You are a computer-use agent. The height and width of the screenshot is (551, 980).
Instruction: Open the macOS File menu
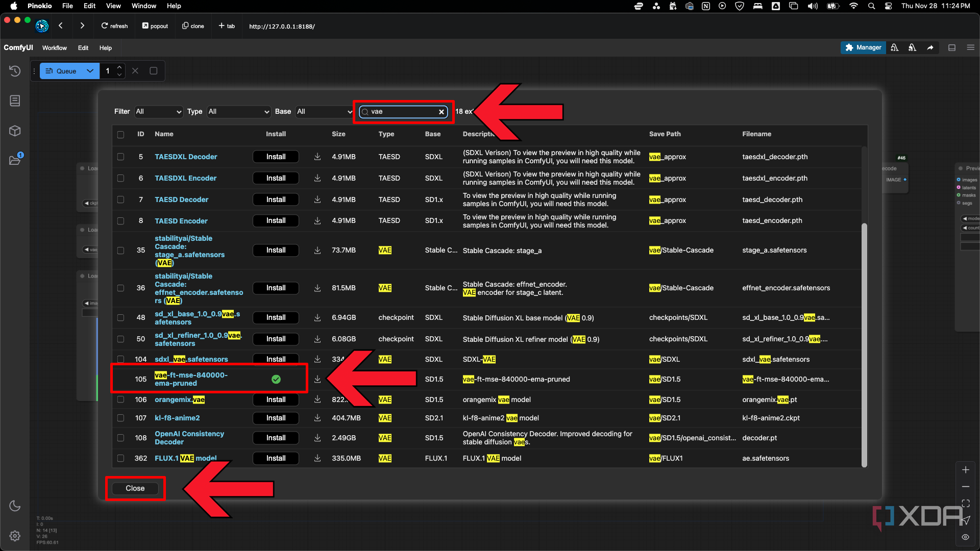(x=67, y=6)
